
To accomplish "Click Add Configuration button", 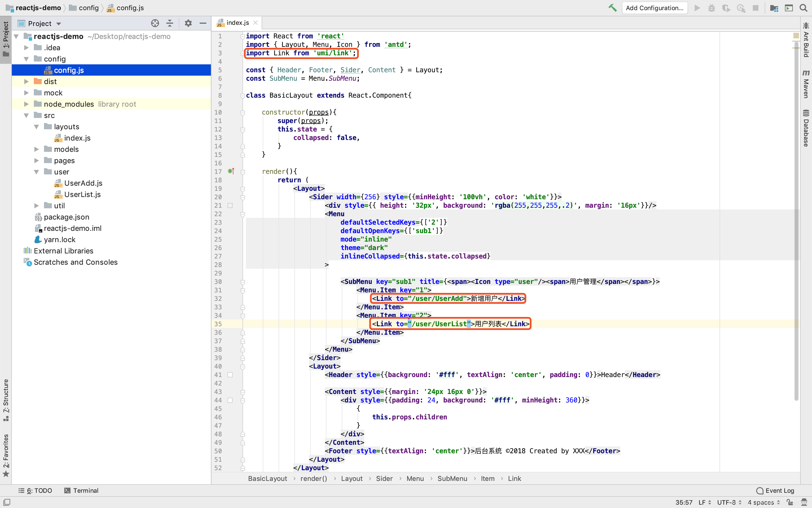I will tap(654, 8).
